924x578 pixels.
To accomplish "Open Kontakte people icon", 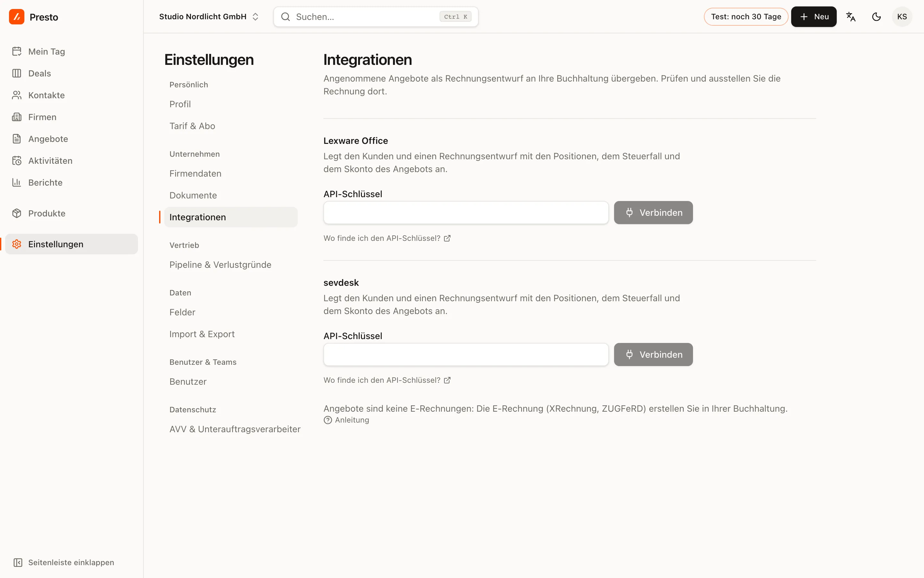I will coord(16,95).
